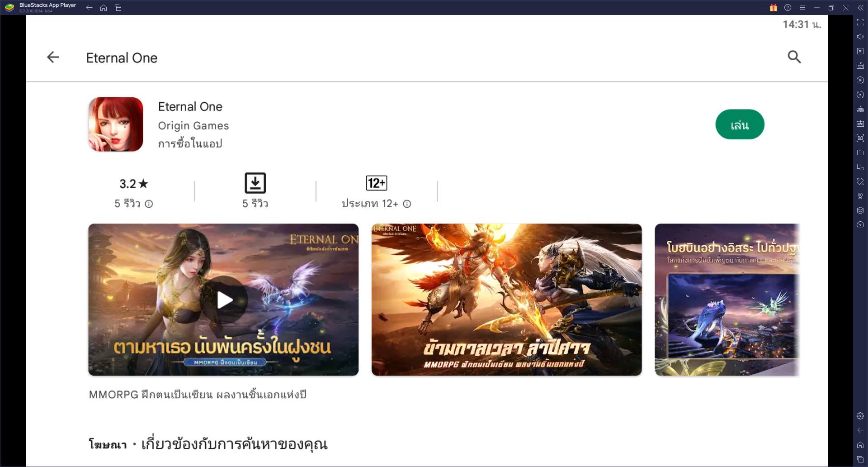Open the multi-instance manager building icon
This screenshot has height=467, width=868.
point(860,109)
